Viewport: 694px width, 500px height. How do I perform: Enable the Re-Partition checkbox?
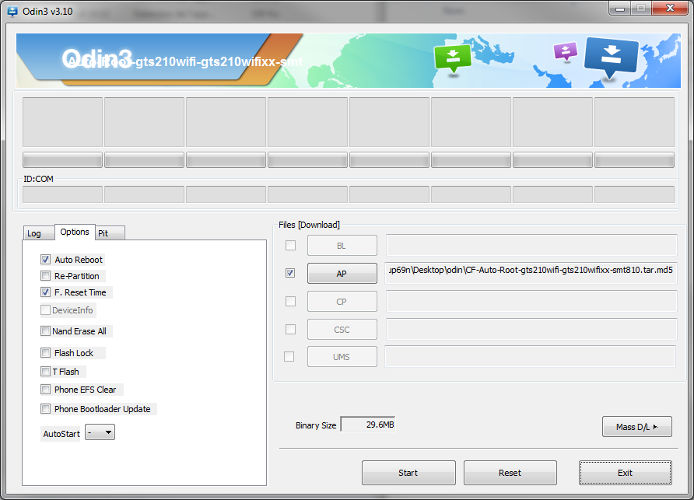(45, 276)
